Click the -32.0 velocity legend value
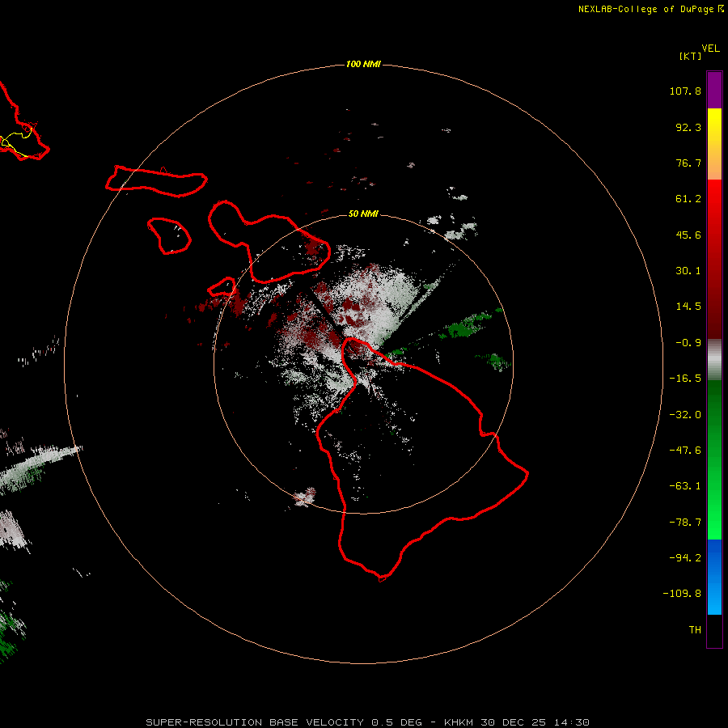 click(685, 415)
